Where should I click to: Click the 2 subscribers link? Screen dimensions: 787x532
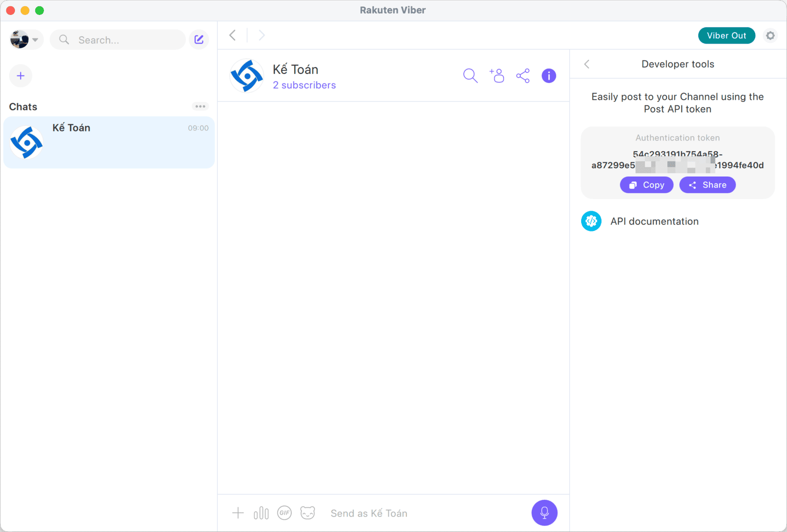[x=304, y=85]
